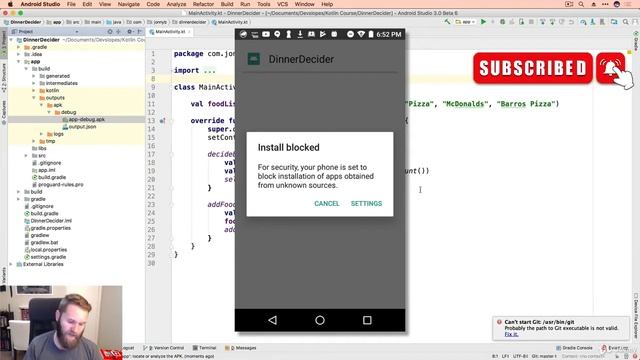Screen dimensions: 640x360
Task: Click the webcam video thumbnail
Action: 61,322
